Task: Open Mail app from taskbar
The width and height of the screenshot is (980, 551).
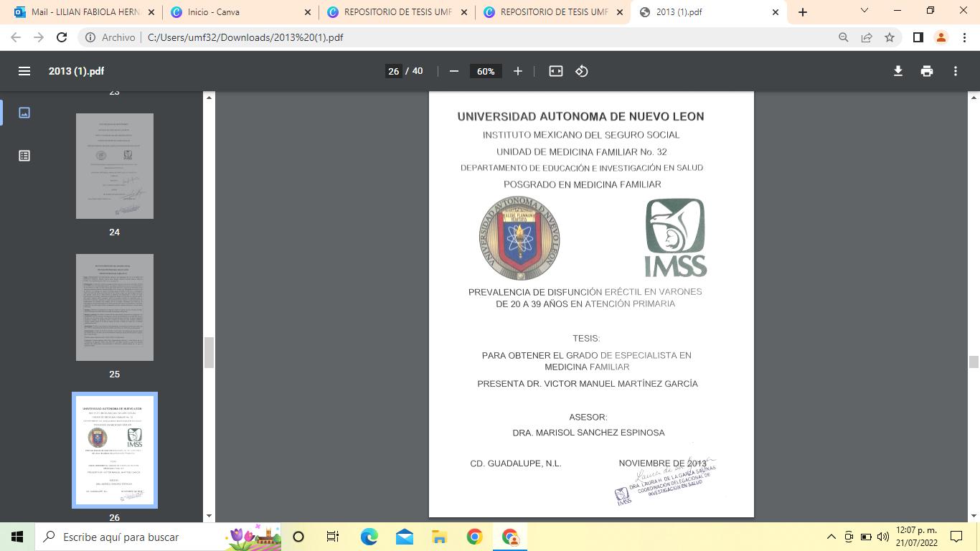Action: coord(404,537)
